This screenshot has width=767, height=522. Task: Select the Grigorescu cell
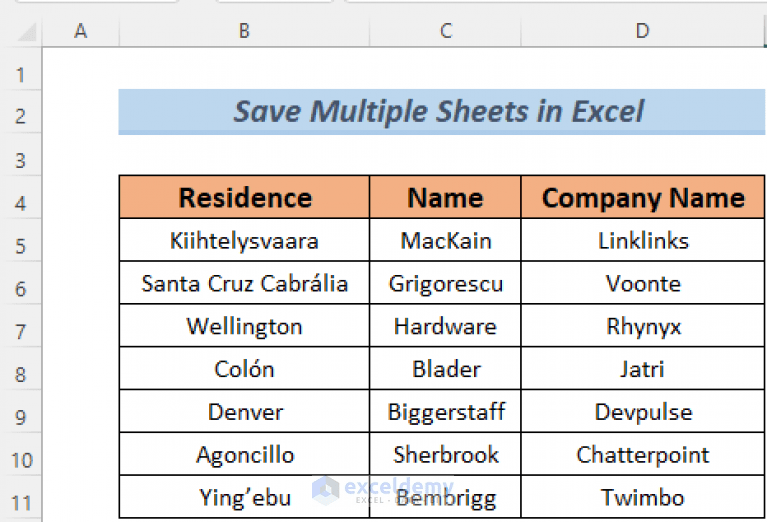click(x=446, y=283)
